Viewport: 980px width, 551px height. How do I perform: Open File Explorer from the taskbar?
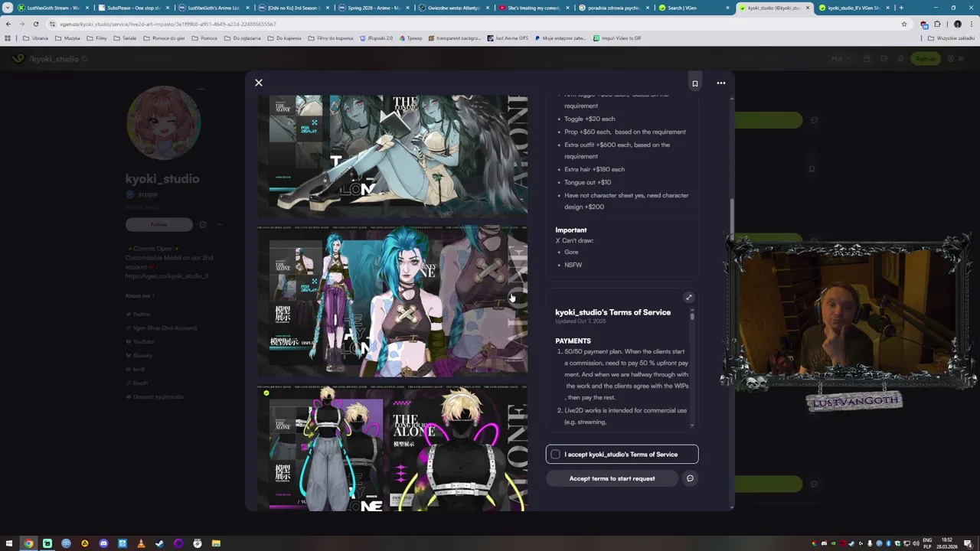(x=216, y=543)
